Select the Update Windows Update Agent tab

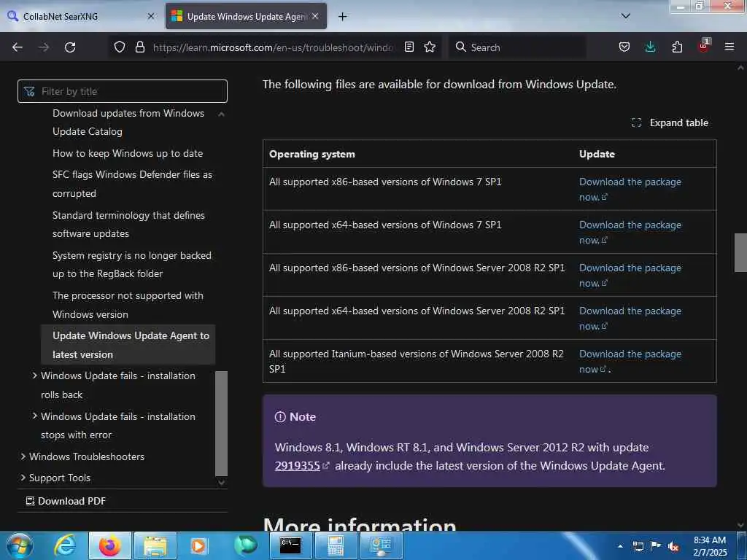(x=246, y=16)
